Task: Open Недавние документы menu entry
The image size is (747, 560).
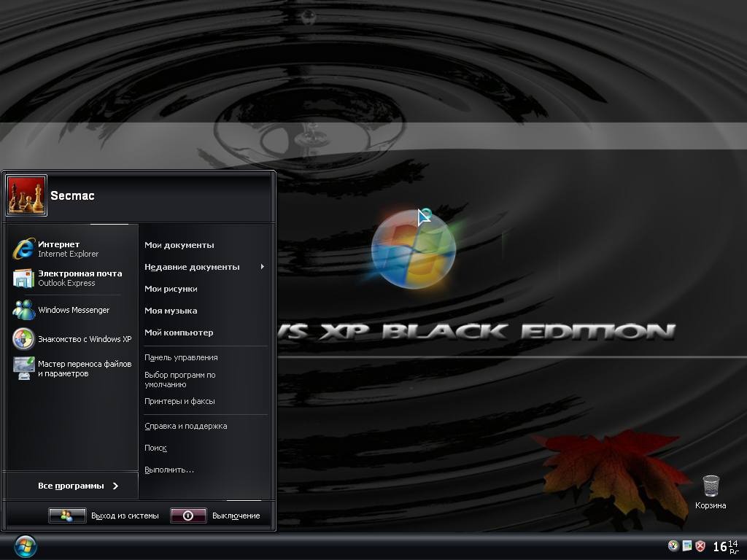Action: coord(192,267)
